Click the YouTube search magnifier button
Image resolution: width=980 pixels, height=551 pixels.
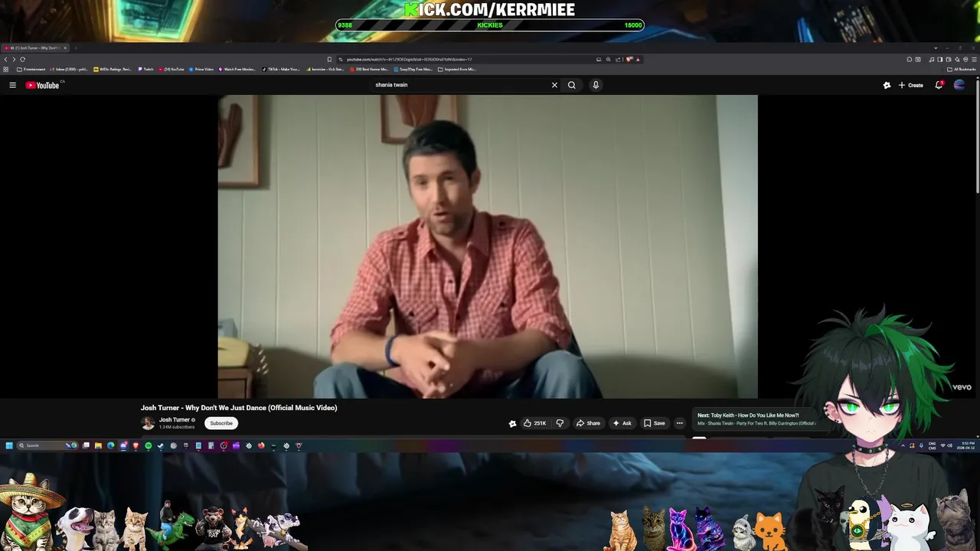(571, 85)
